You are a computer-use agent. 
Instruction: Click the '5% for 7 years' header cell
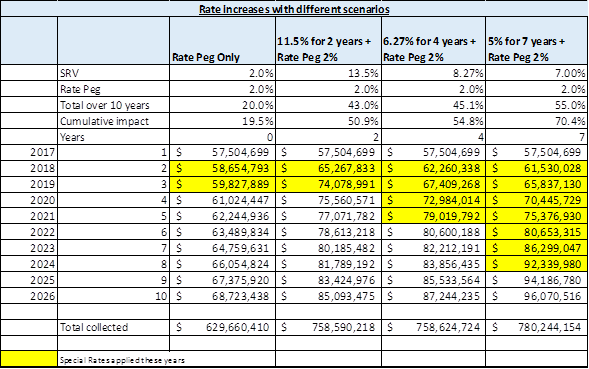click(537, 40)
